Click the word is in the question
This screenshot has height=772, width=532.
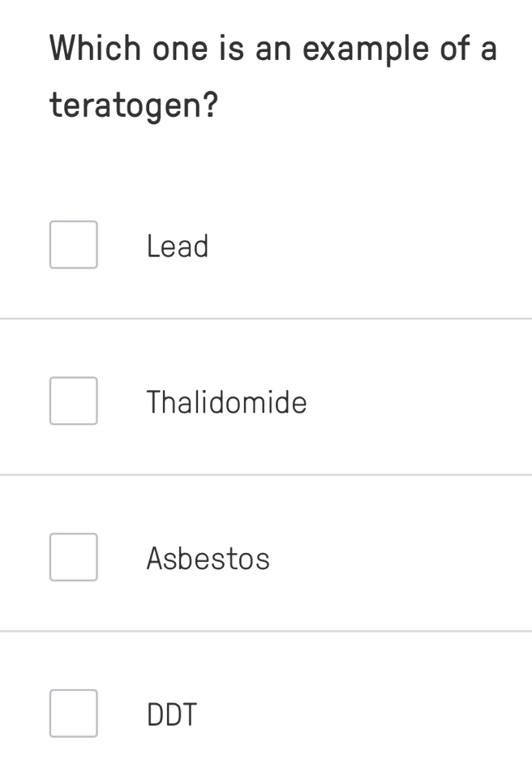point(226,49)
